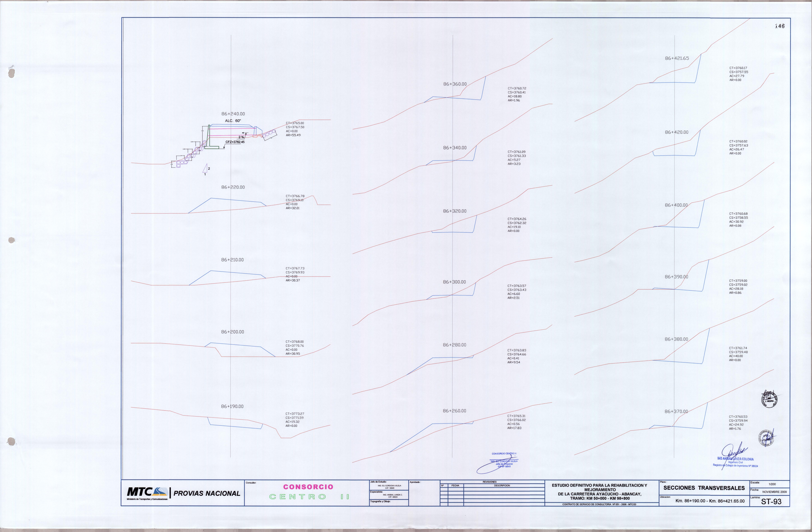
Task: Click the value 'AC=19.10'
Action: (x=514, y=227)
